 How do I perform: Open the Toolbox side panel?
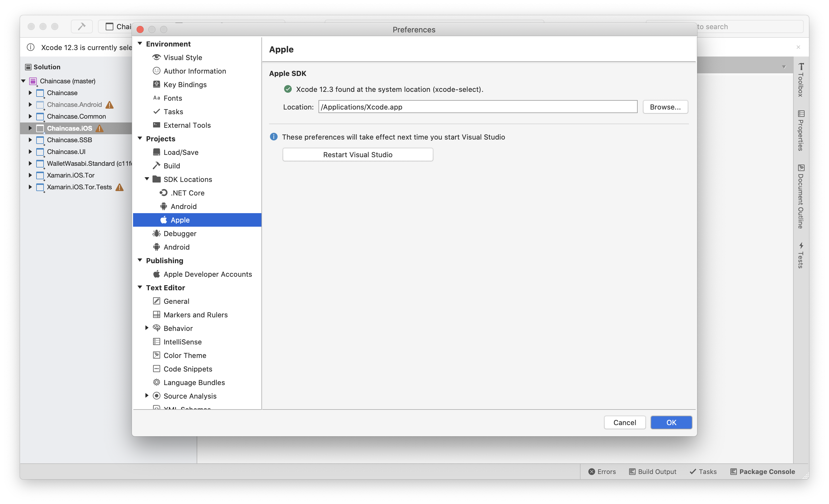pyautogui.click(x=801, y=80)
